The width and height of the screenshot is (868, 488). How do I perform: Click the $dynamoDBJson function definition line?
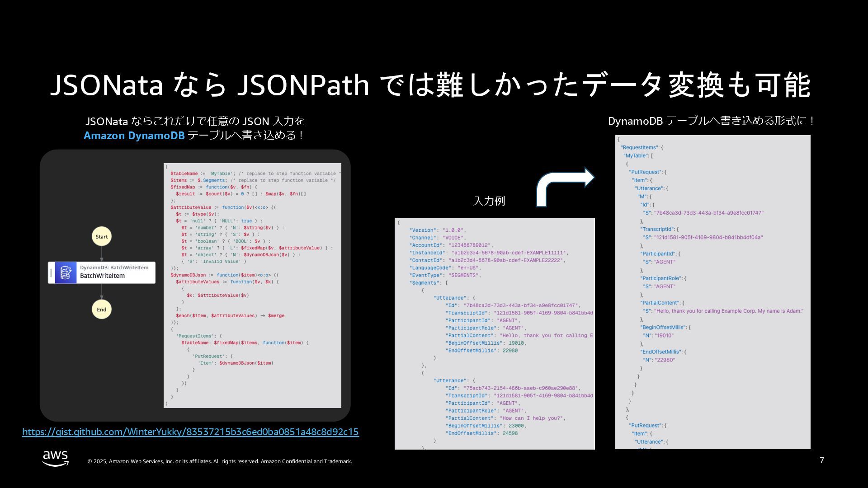tap(224, 275)
